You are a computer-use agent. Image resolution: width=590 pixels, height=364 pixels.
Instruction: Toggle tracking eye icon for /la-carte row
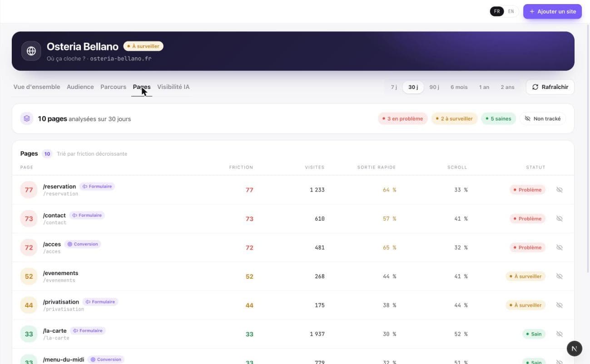[560, 334]
